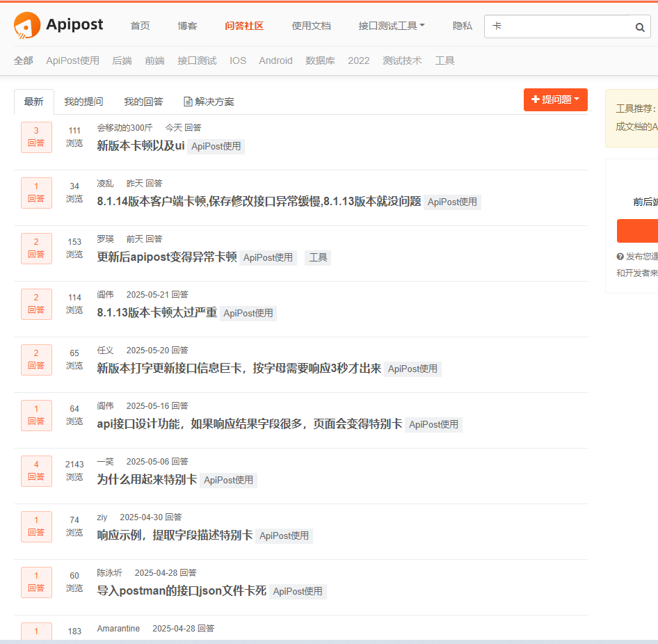Select 问答社区 in the navigation bar

point(244,26)
